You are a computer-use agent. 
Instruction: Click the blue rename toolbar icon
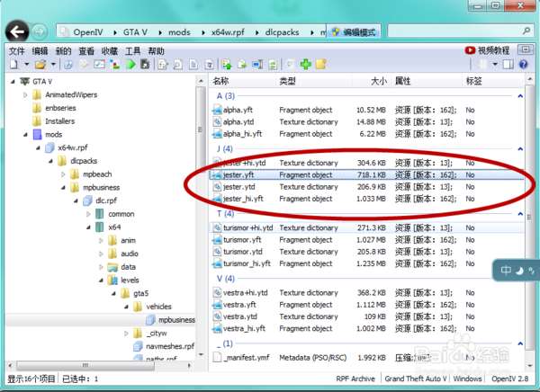(257, 65)
